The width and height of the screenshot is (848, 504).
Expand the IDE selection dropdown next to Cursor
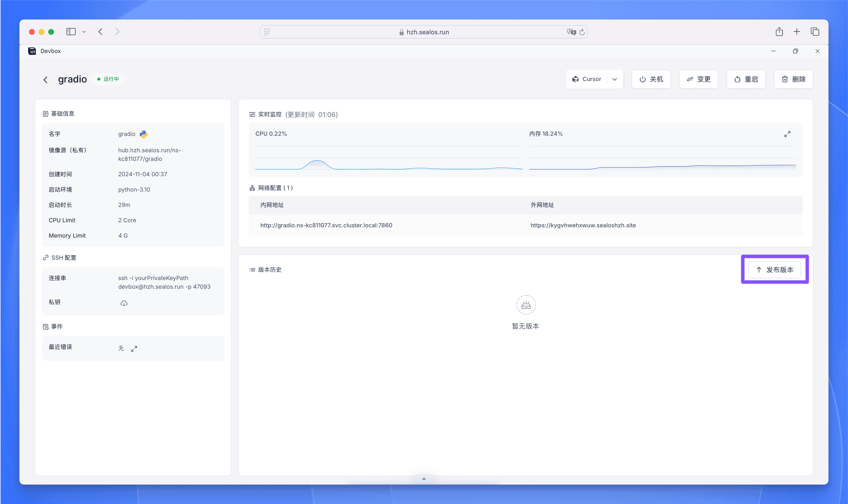click(x=615, y=79)
